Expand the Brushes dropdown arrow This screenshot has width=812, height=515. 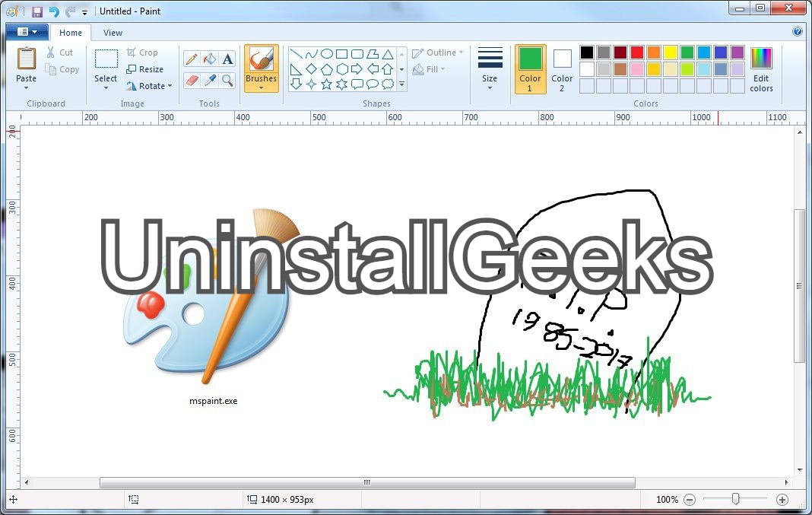pyautogui.click(x=261, y=88)
